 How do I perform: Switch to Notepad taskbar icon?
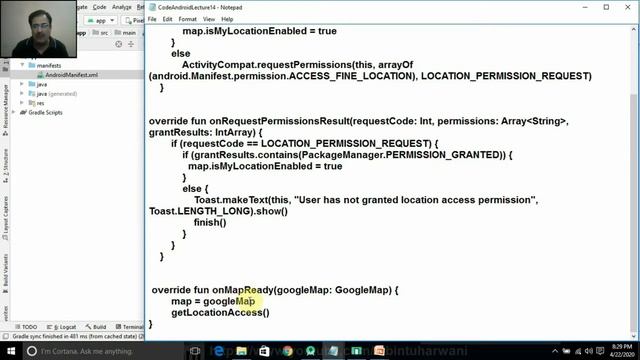point(333,351)
